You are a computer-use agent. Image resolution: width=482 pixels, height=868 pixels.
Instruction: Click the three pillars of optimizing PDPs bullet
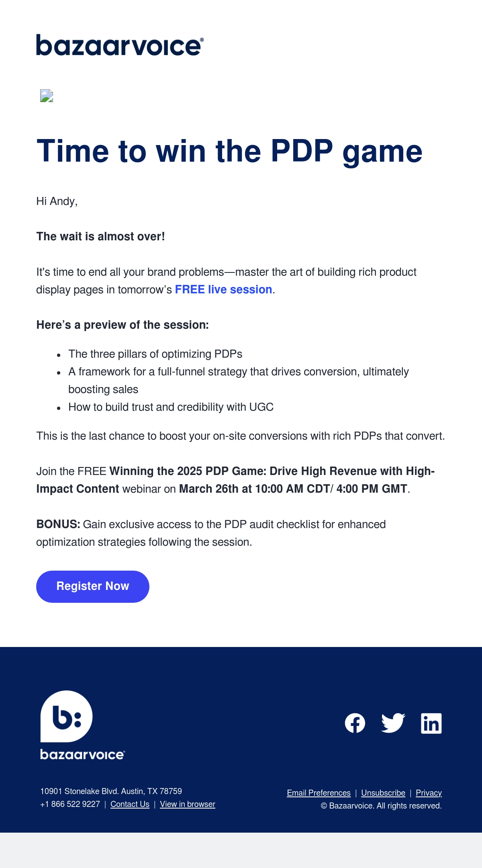pyautogui.click(x=155, y=354)
